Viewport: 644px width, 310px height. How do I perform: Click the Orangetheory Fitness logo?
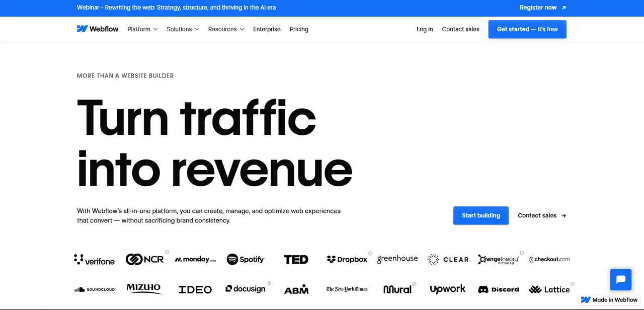tap(498, 259)
